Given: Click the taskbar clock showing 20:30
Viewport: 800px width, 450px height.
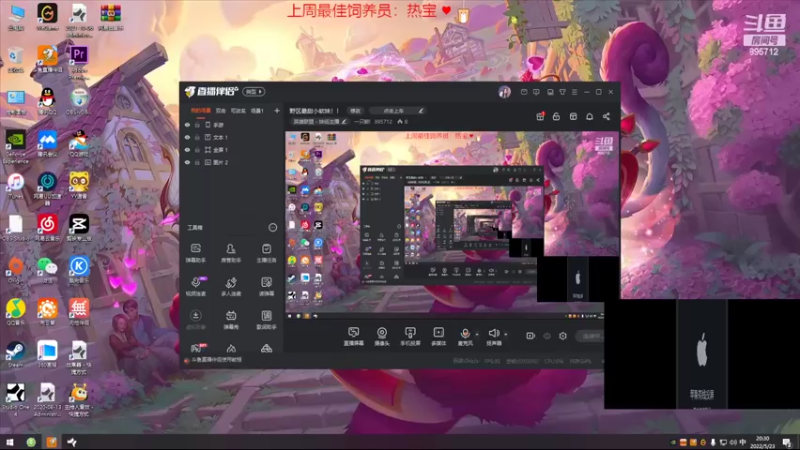Looking at the screenshot, I should click(x=762, y=442).
